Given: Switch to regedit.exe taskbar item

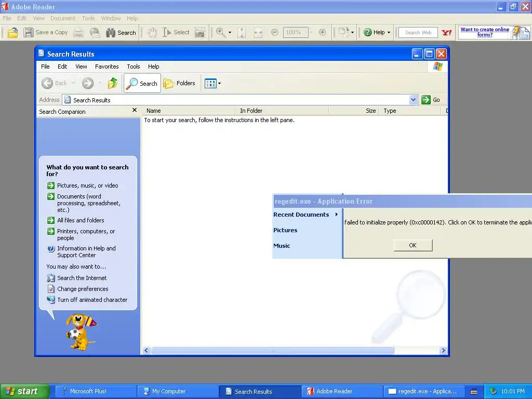Looking at the screenshot, I should [424, 391].
